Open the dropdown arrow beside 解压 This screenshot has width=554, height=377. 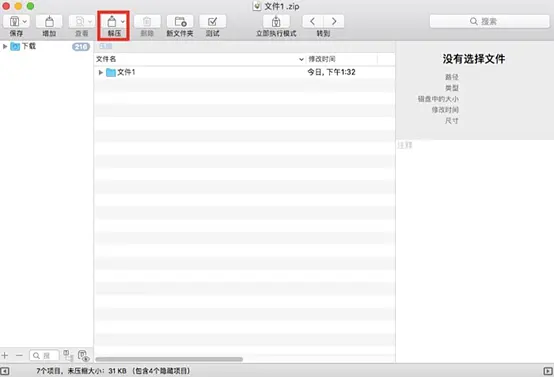point(123,22)
